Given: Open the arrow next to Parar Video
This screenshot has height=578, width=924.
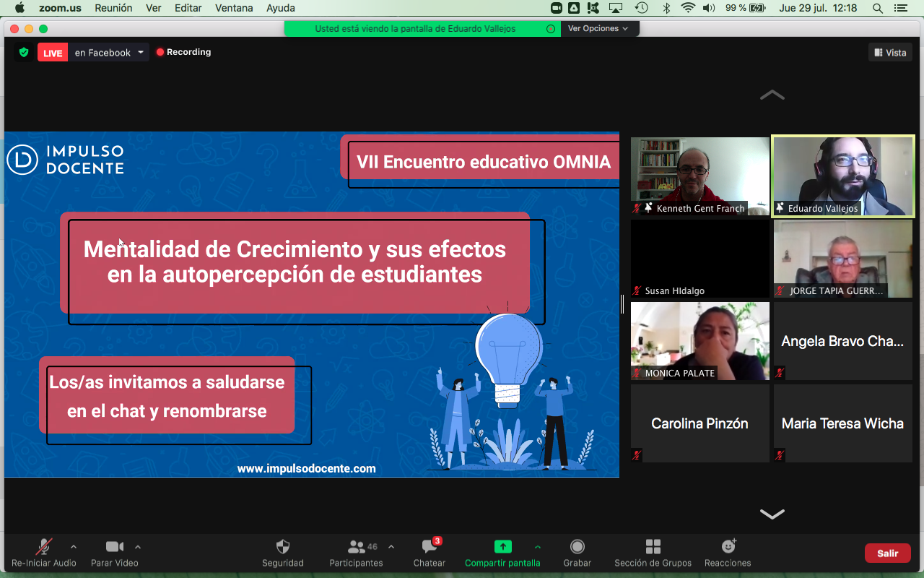Looking at the screenshot, I should [138, 547].
